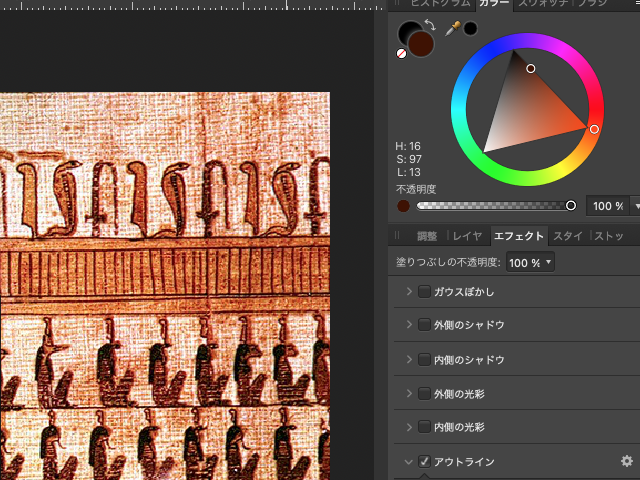Switch to the スウォッチ tab

click(543, 3)
